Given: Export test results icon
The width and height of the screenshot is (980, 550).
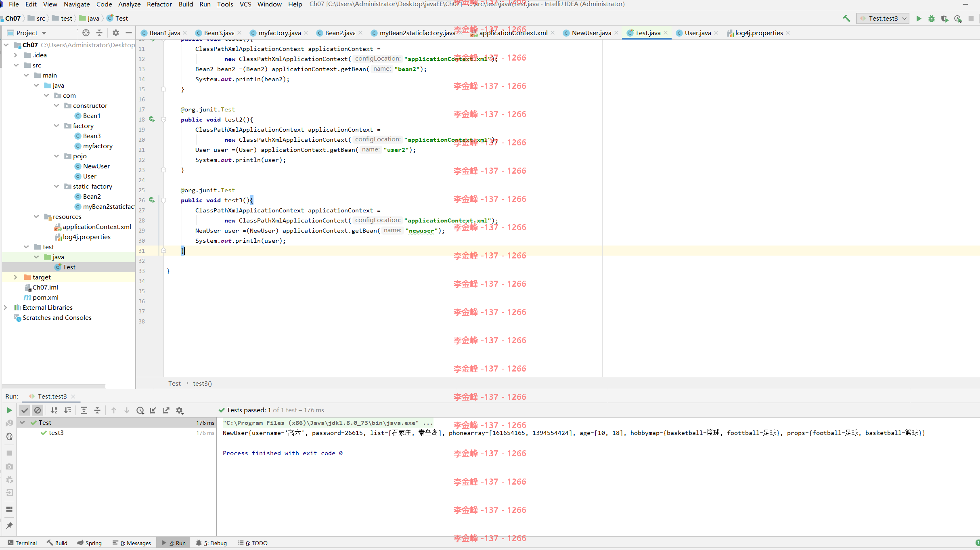Looking at the screenshot, I should click(x=166, y=410).
